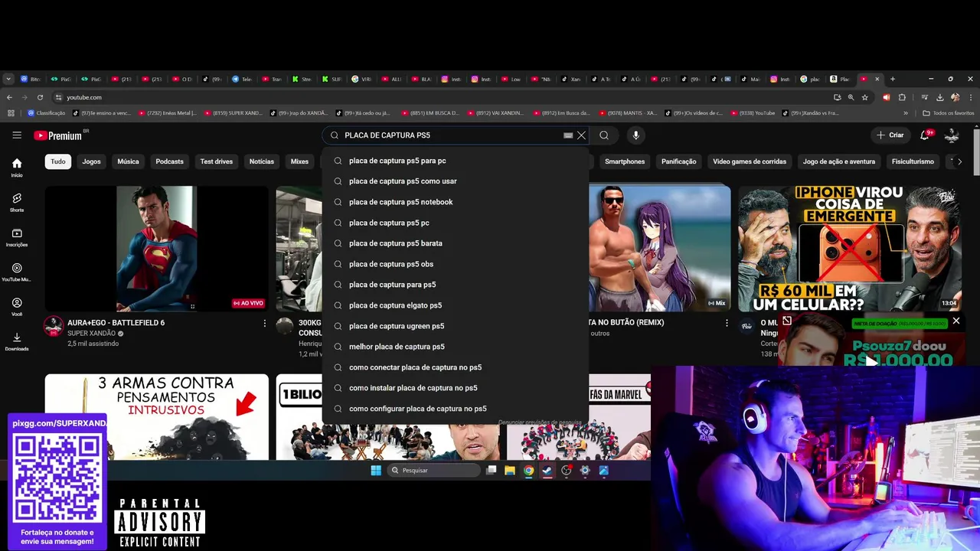This screenshot has height=551, width=980.
Task: Open the on-screen keyboard icon in search box
Action: tap(568, 135)
